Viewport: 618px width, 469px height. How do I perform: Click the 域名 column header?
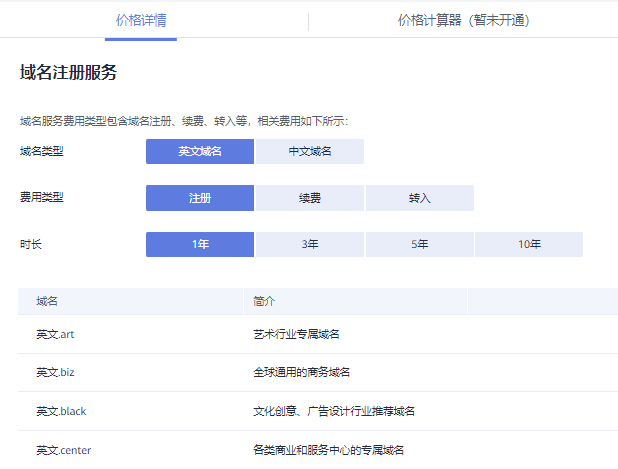(x=47, y=302)
